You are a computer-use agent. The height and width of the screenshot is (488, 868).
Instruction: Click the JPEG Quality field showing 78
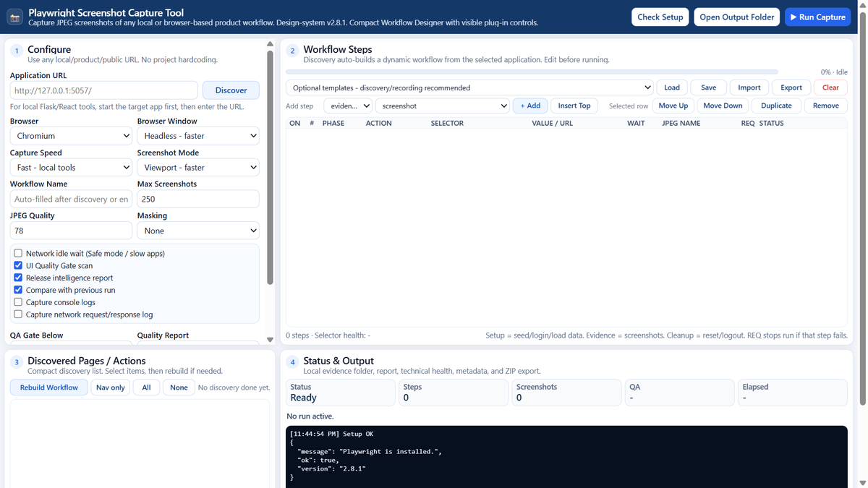click(x=71, y=231)
